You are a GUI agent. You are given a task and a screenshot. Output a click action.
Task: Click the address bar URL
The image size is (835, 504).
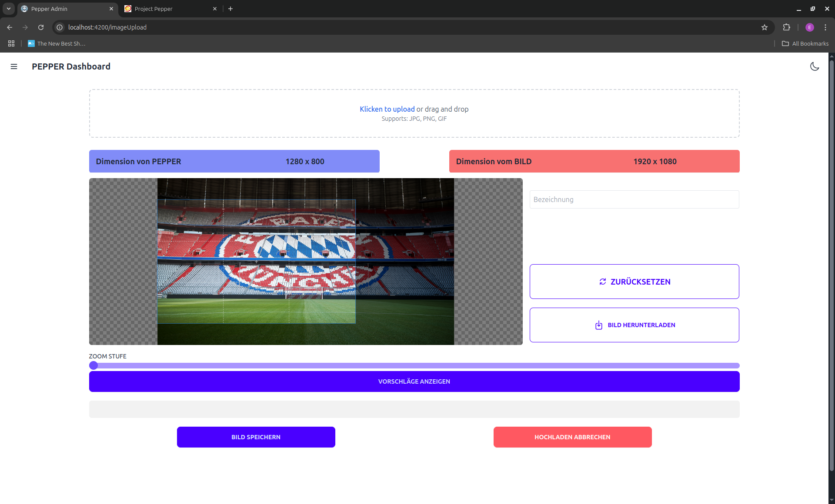107,27
